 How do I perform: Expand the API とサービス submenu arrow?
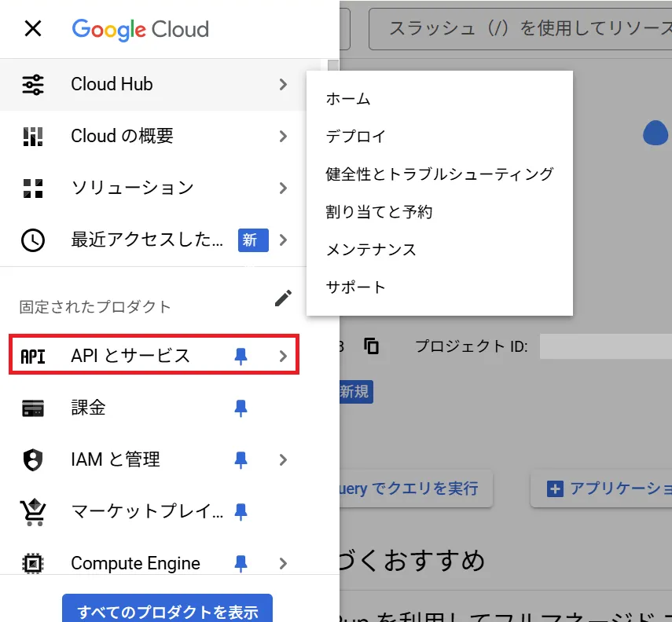point(283,356)
